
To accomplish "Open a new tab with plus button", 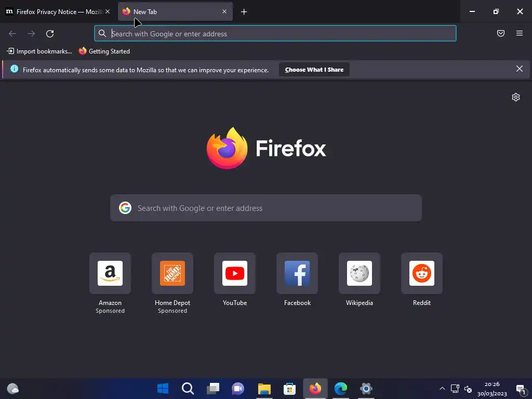I will [x=244, y=12].
